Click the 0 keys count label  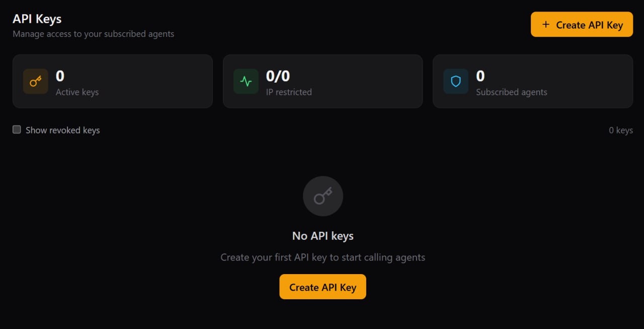[x=620, y=130]
